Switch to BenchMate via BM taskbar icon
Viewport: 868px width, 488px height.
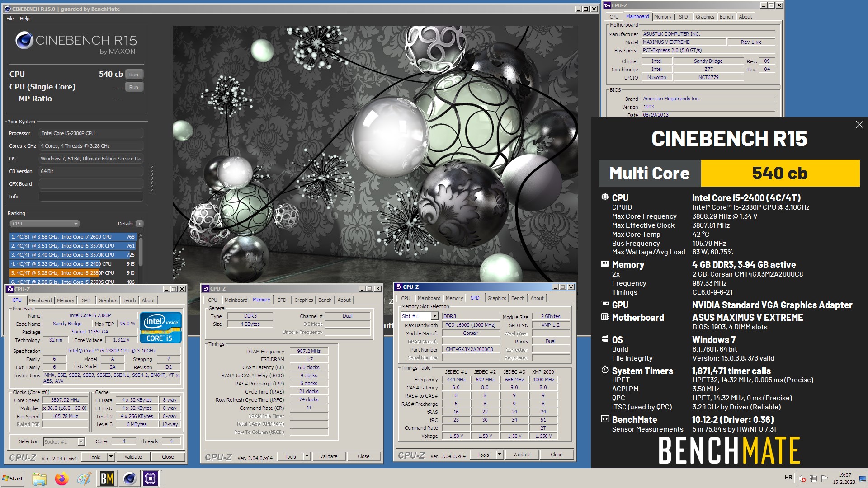tap(107, 479)
